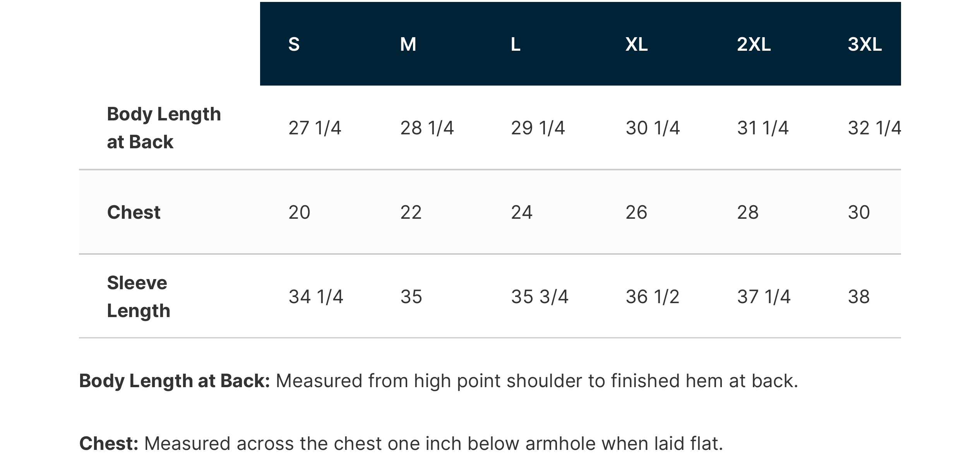980x453 pixels.
Task: Click the 2XL size column header
Action: [754, 44]
